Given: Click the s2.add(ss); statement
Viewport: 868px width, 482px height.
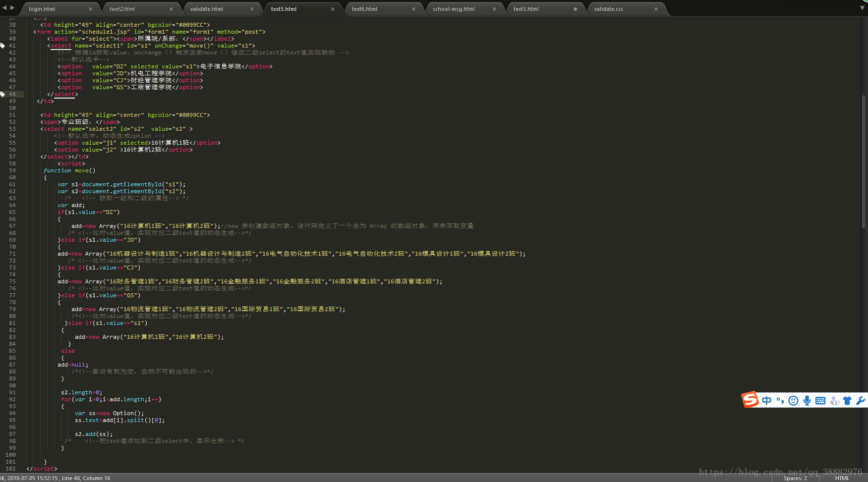Looking at the screenshot, I should click(x=94, y=434).
